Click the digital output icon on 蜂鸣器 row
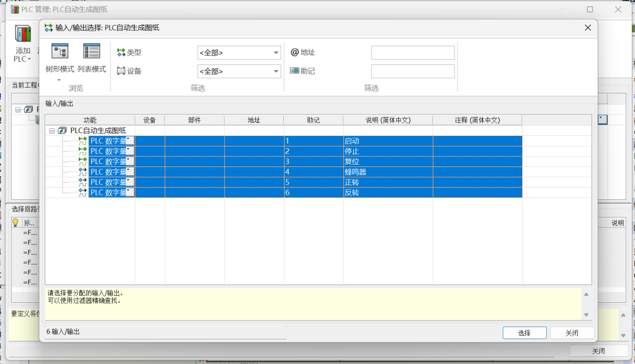Viewport: 635px width, 364px height. point(83,172)
